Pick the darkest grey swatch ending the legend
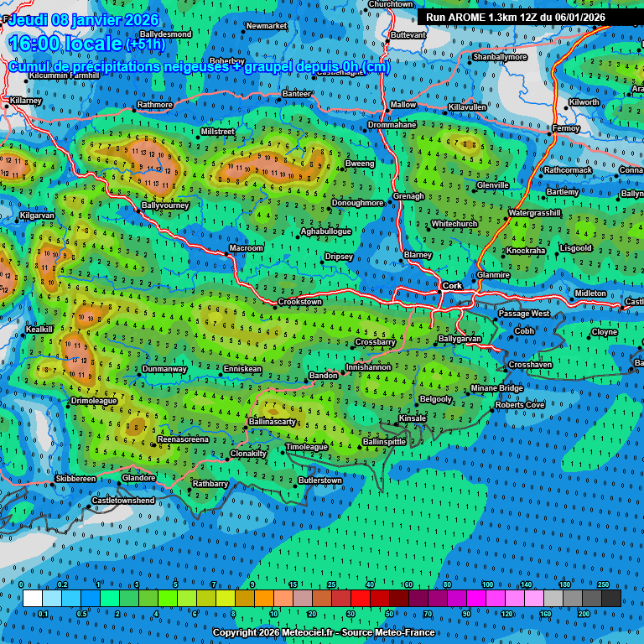Image resolution: width=644 pixels, height=644 pixels. pos(611,599)
